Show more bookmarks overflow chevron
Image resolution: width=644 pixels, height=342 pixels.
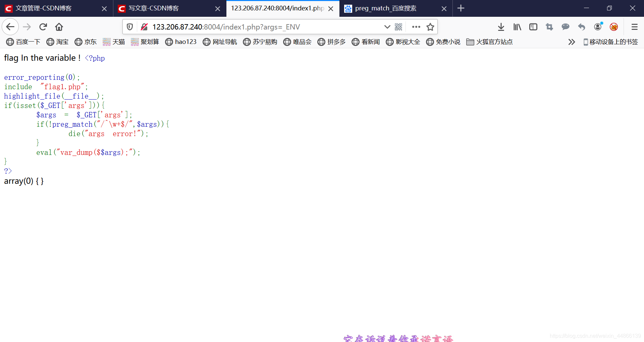[572, 42]
